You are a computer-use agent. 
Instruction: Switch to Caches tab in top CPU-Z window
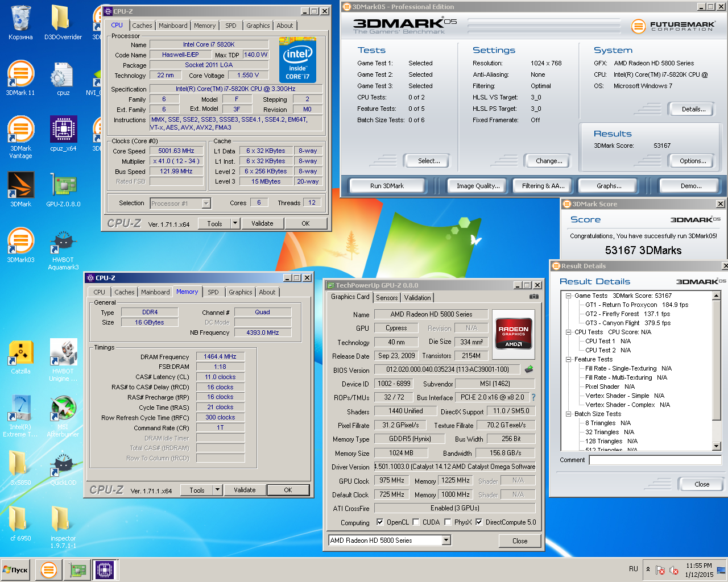[x=142, y=26]
